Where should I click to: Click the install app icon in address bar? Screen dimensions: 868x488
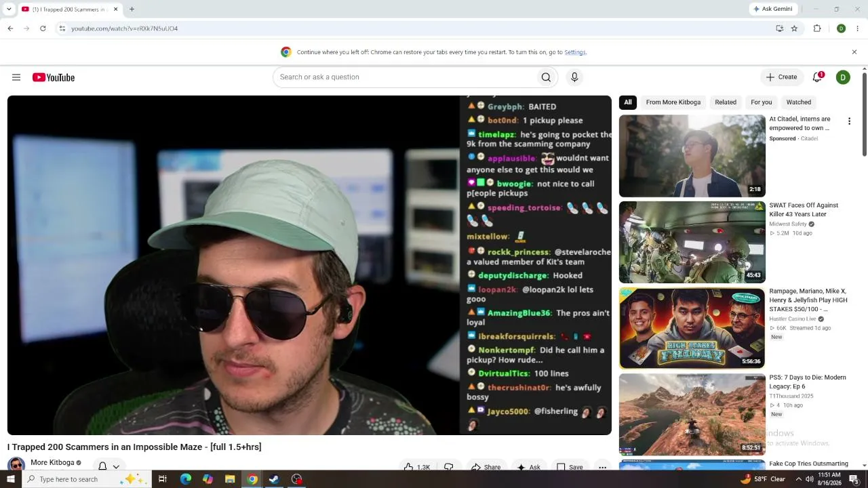780,28
